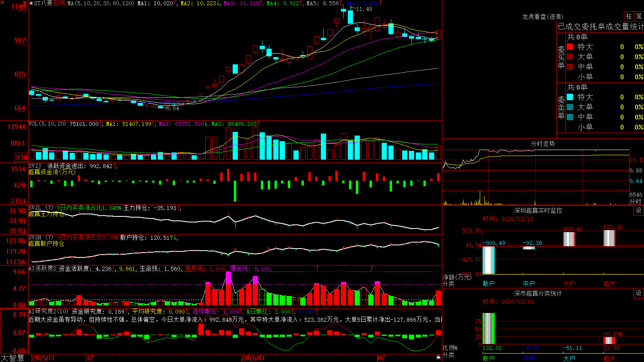Screen dimensions: 644x362
Task: Click the red 特大 buy order swatch
Action: click(x=570, y=47)
